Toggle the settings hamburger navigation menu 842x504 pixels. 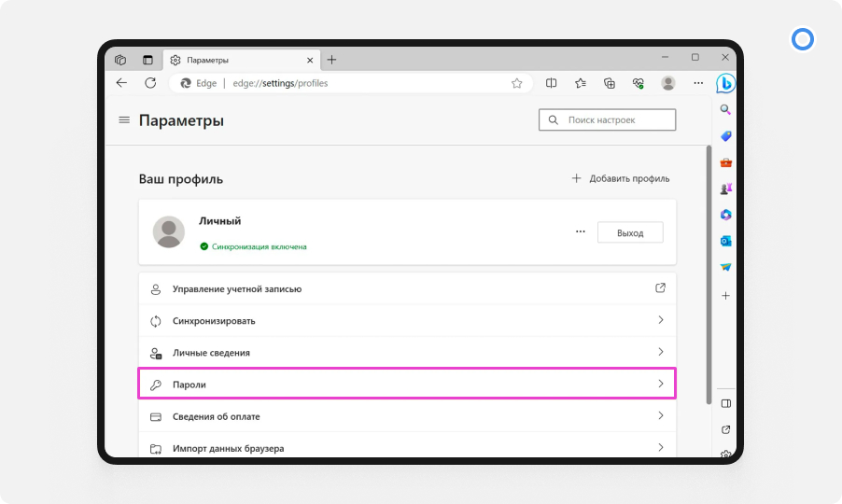124,120
